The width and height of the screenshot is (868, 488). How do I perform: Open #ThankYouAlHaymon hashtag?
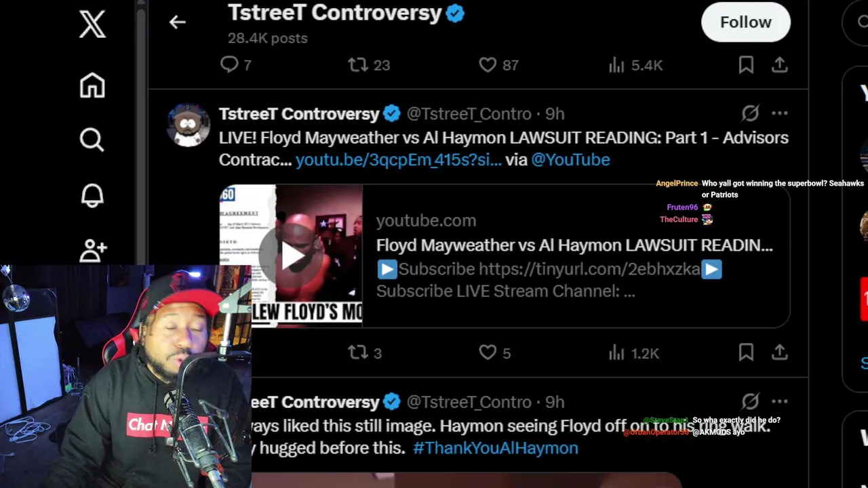[x=496, y=448]
